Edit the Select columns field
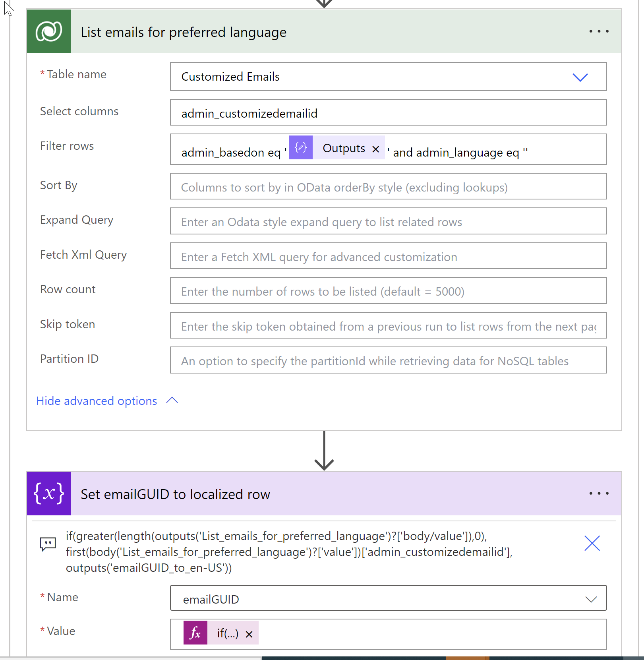The height and width of the screenshot is (660, 644). point(388,113)
